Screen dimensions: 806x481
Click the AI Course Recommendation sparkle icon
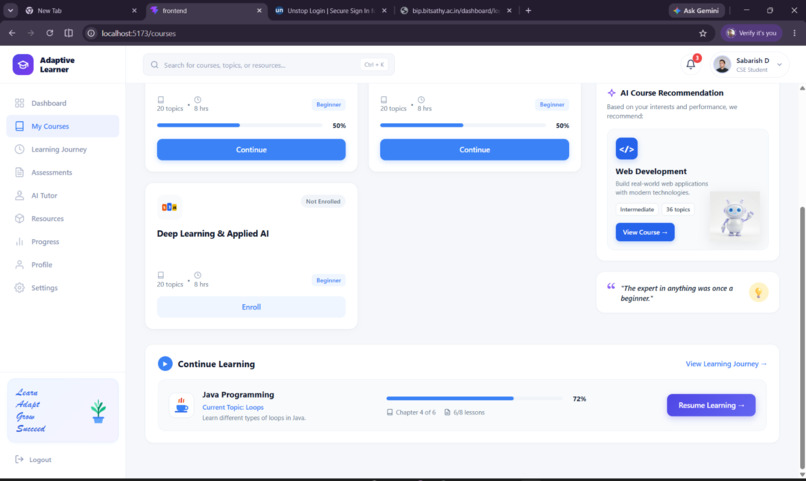coord(611,93)
